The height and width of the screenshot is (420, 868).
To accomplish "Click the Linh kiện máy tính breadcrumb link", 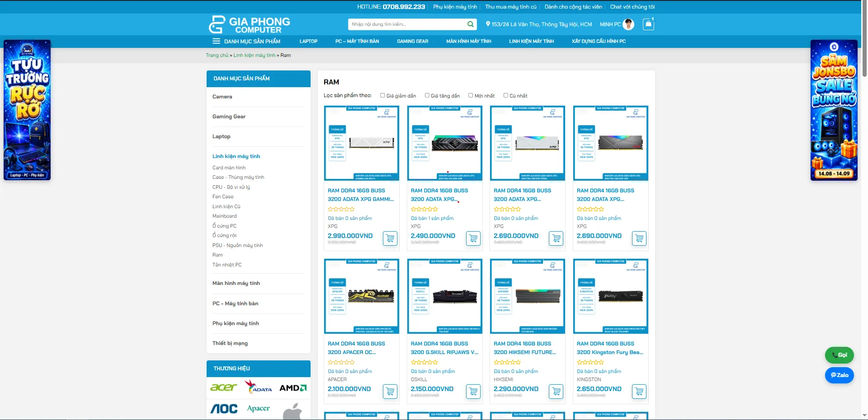I will tap(255, 55).
